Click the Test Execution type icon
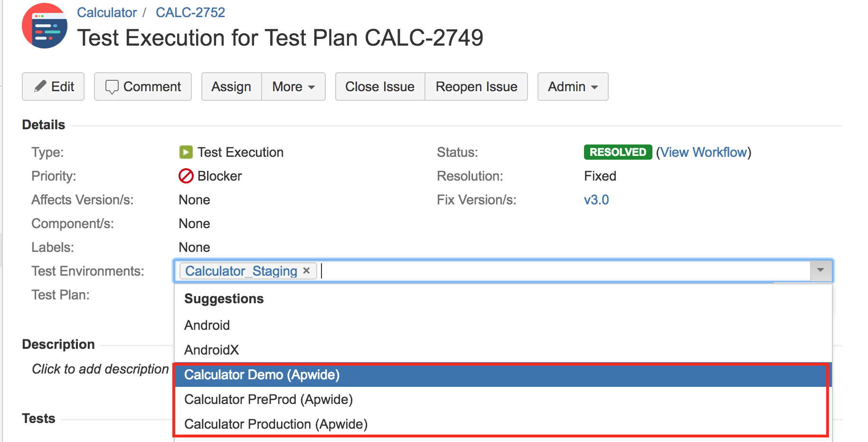The image size is (868, 442). 186,152
